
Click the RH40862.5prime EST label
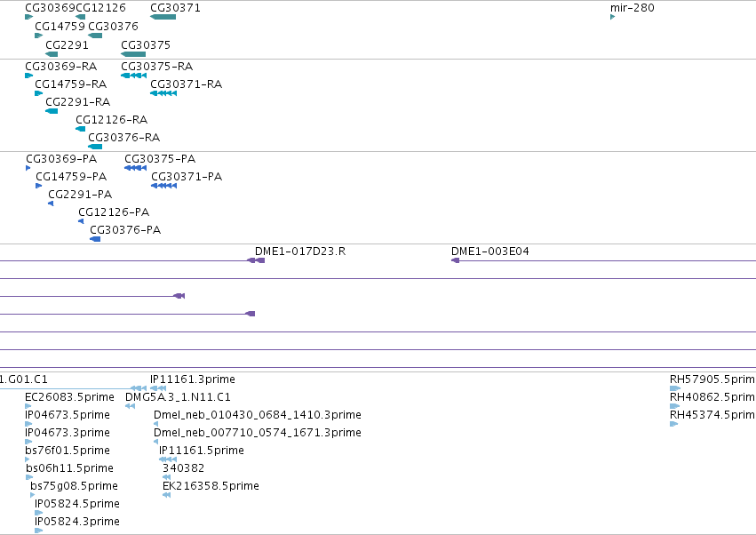point(712,397)
